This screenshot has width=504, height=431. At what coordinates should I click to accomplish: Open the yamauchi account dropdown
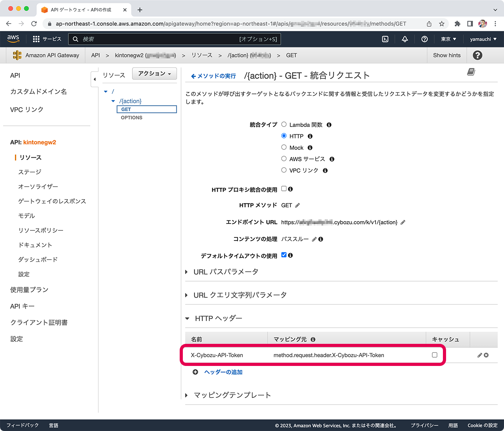click(483, 39)
